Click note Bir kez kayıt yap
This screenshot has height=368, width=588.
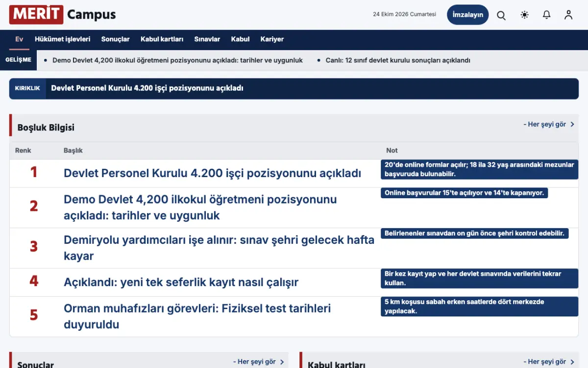click(x=480, y=279)
